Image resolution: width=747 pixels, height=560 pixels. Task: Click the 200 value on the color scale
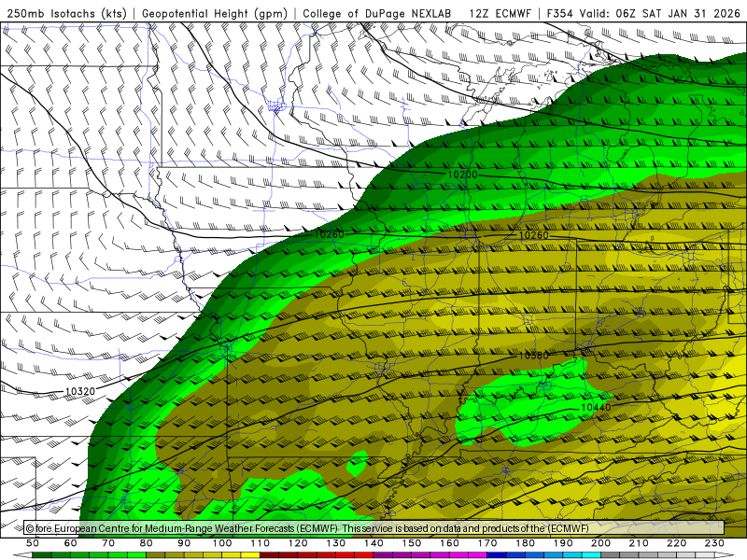click(x=600, y=543)
